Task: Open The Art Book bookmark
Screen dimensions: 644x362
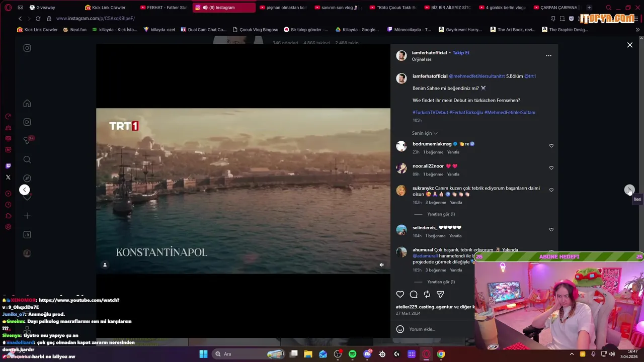Action: tap(512, 30)
